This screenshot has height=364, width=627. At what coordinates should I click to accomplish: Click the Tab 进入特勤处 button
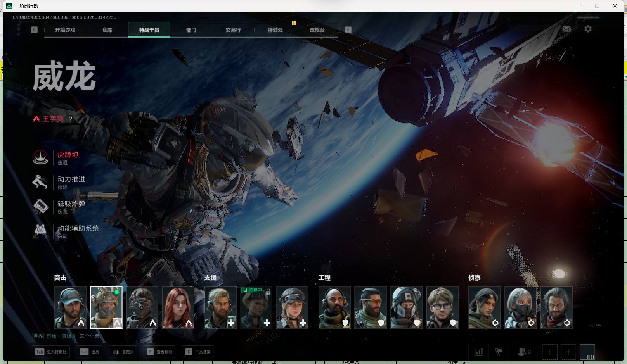click(51, 352)
